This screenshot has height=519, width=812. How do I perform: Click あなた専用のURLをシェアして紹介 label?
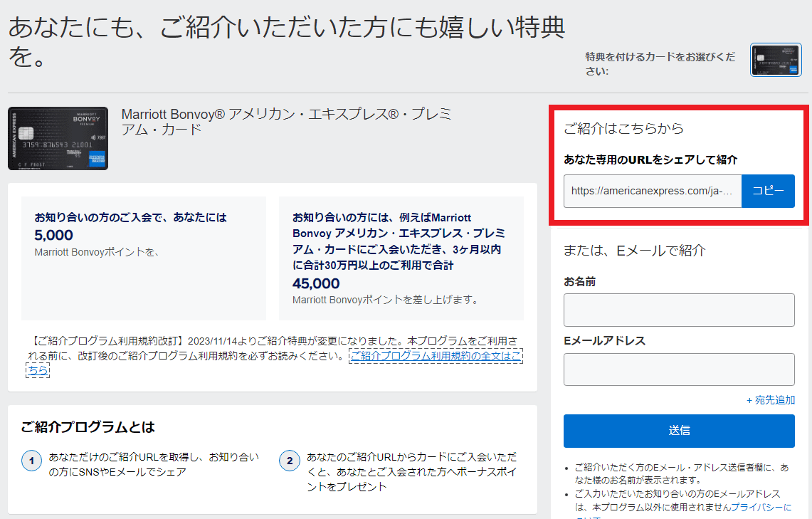coord(650,160)
